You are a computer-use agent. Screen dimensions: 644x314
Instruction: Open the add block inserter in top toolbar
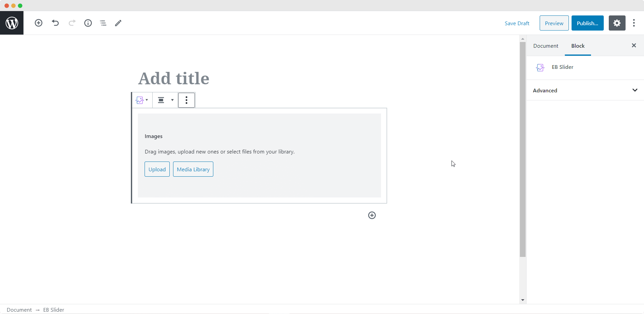pyautogui.click(x=39, y=23)
